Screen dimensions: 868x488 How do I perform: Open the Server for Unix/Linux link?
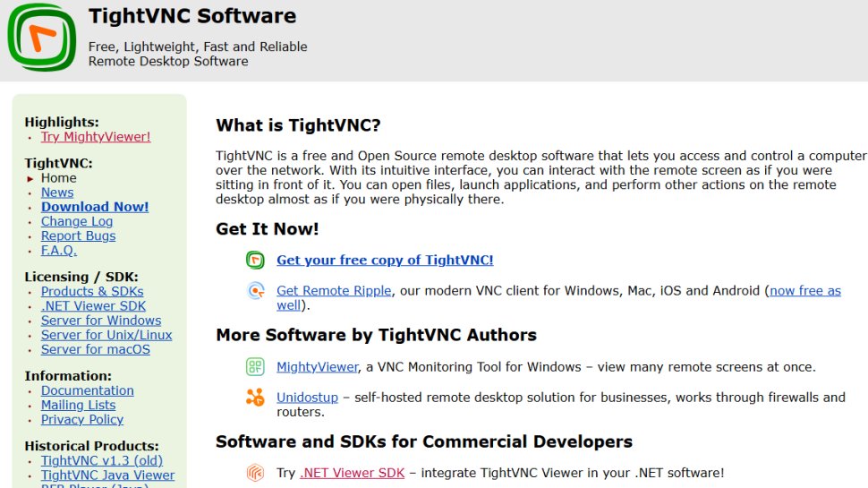coord(106,335)
